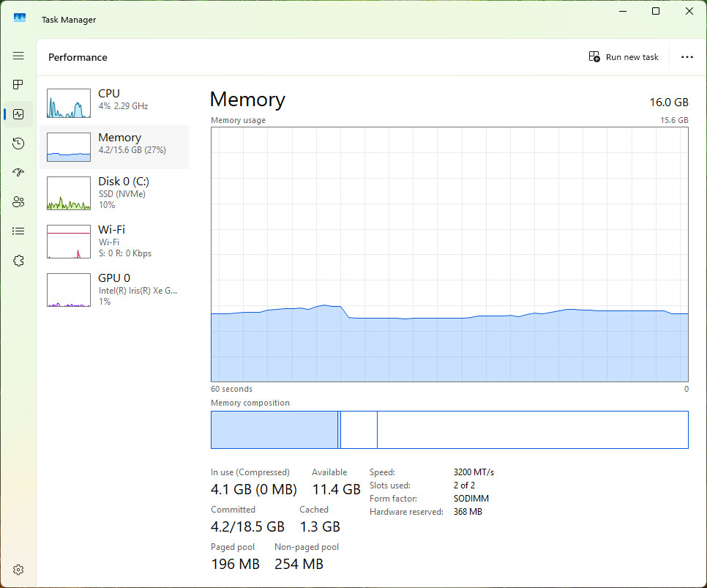Open the three-dot more options menu
Viewport: 707px width, 588px height.
687,57
